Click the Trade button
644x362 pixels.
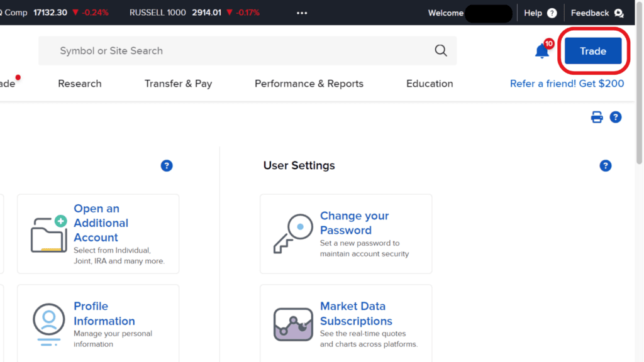coord(593,51)
